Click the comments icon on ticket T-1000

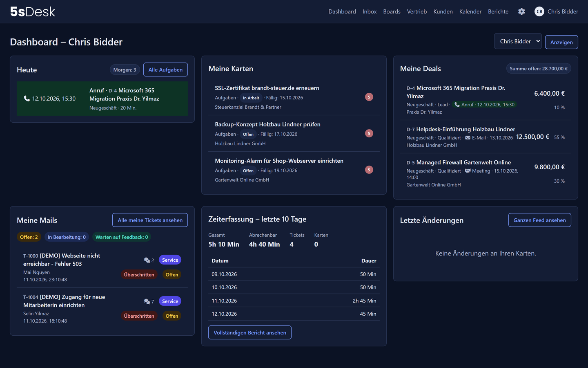[147, 260]
